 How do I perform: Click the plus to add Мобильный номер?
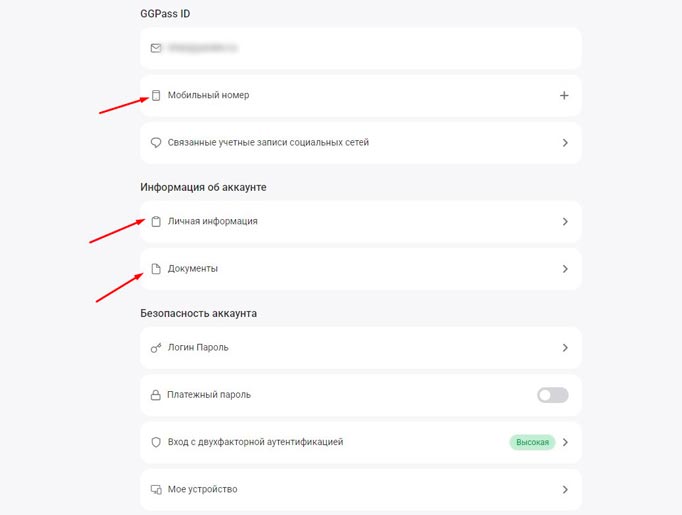coord(564,95)
